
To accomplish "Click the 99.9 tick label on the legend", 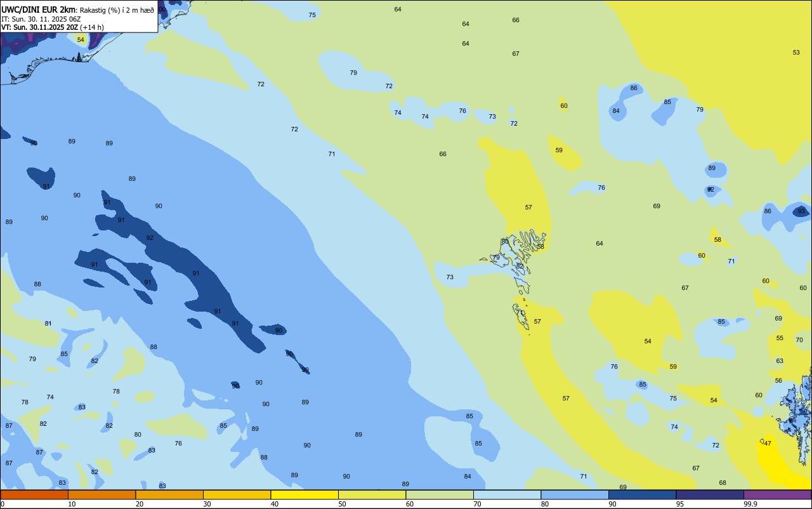I will coord(751,504).
